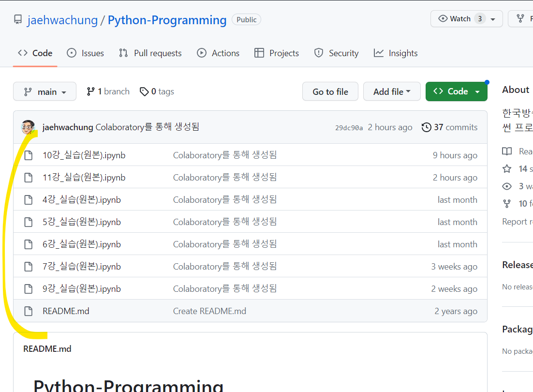Click the file icon for 9강 notebook

(29, 289)
